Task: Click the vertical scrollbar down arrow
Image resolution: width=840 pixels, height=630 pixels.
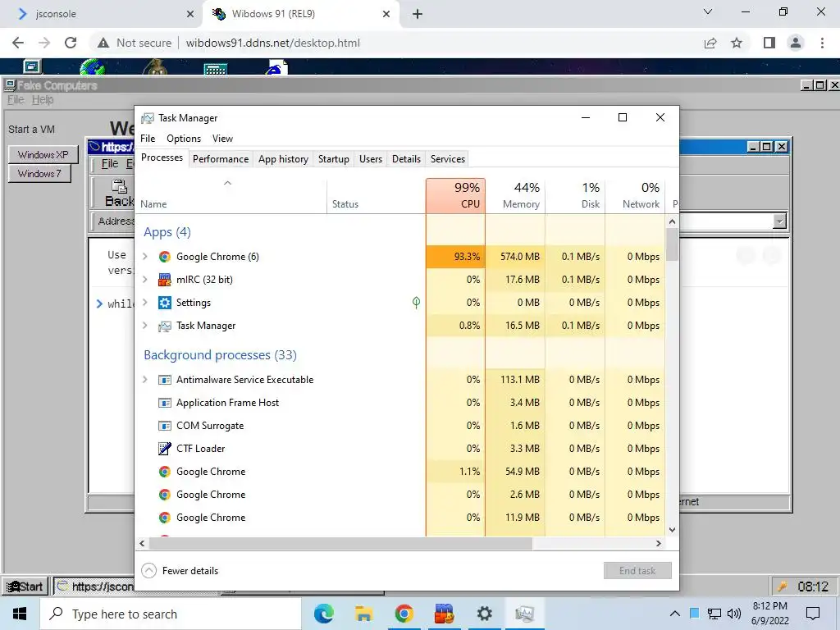Action: coord(673,530)
